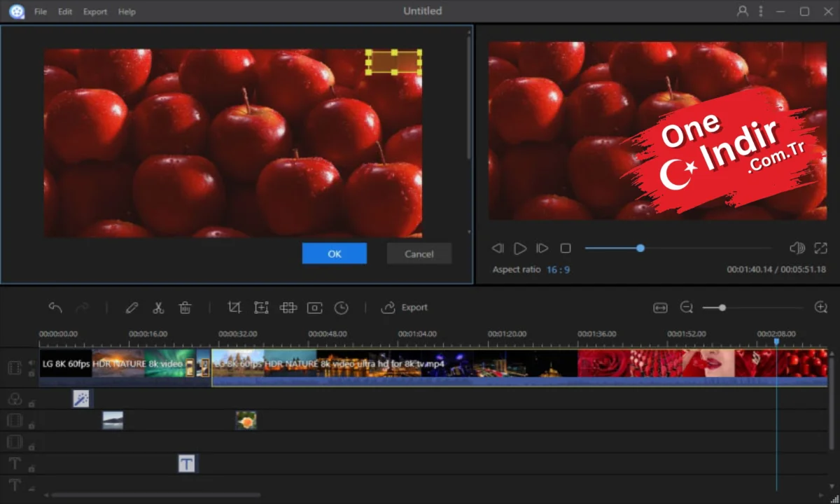Screen dimensions: 840x504
Task: Click the Delete trash can icon
Action: (185, 307)
